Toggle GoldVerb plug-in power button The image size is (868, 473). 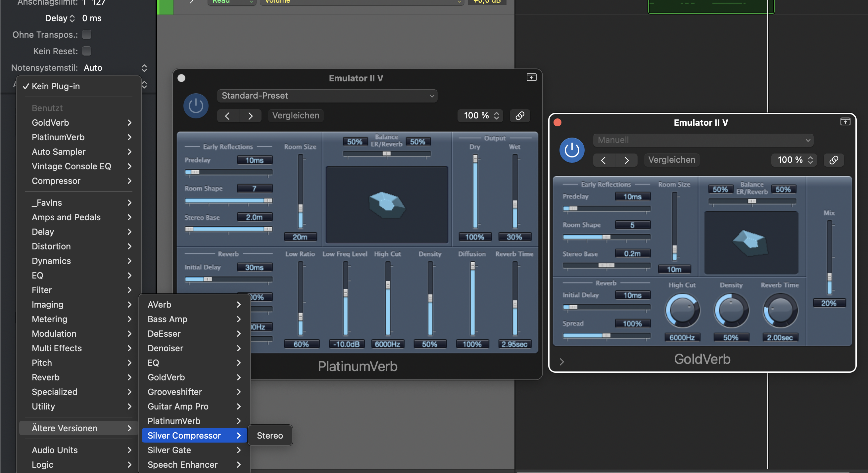click(571, 150)
